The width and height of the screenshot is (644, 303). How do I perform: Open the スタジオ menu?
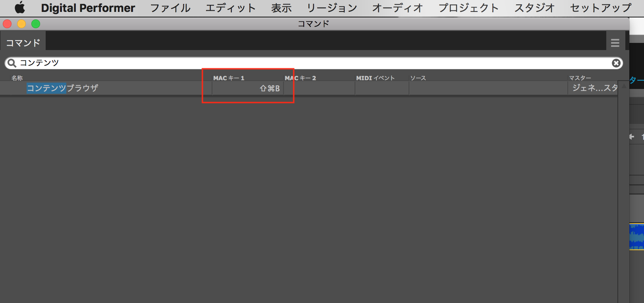coord(534,8)
